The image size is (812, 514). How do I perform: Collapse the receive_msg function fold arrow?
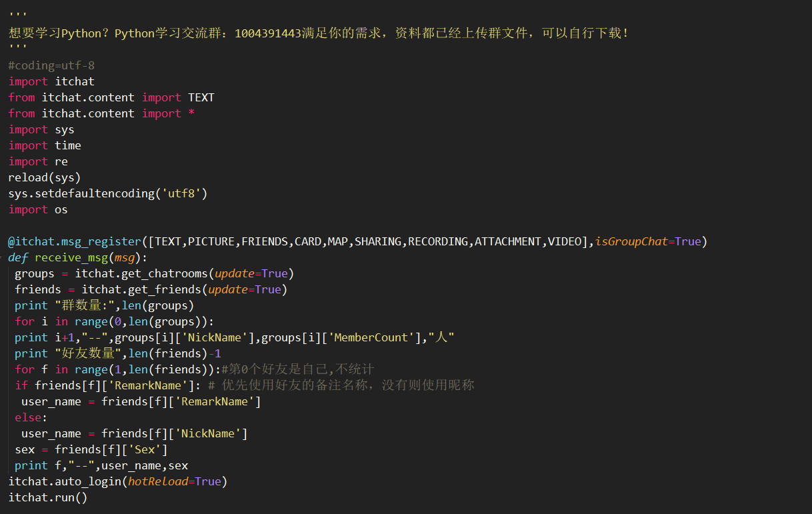[x=2, y=257]
